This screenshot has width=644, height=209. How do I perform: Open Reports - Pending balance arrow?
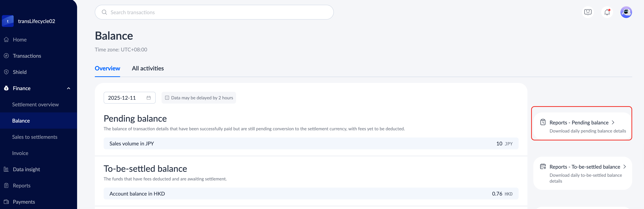[x=613, y=122]
